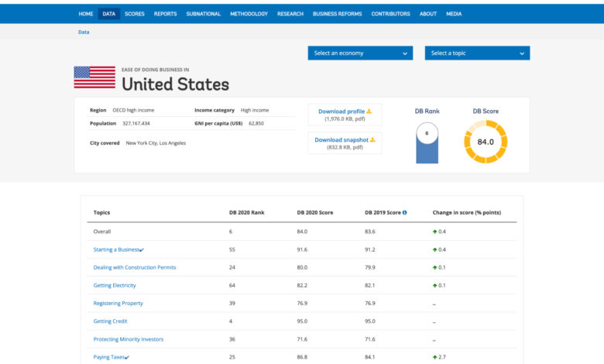The image size is (604, 364).
Task: Click the green up arrow in Overall row
Action: [x=435, y=232]
